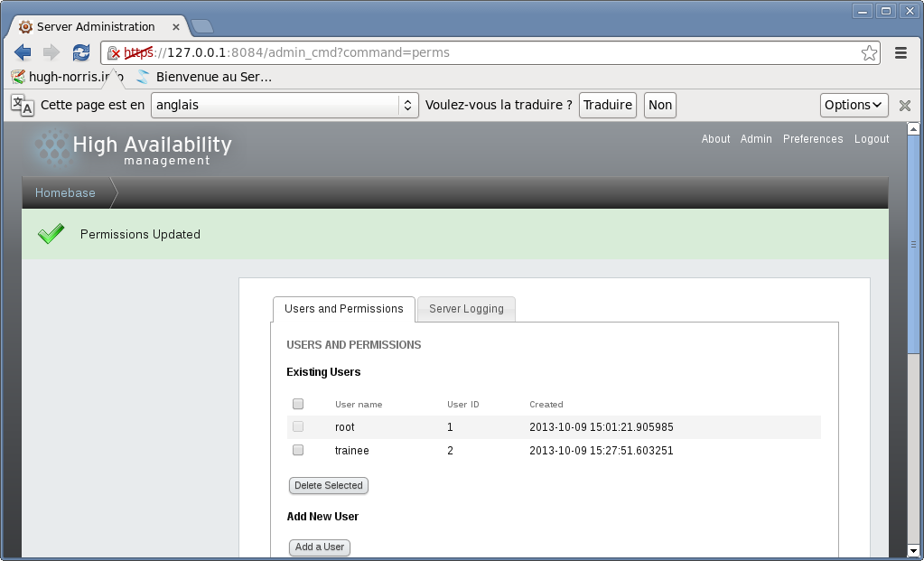Switch to the Server Logging tab
This screenshot has height=561, width=924.
pyautogui.click(x=466, y=309)
